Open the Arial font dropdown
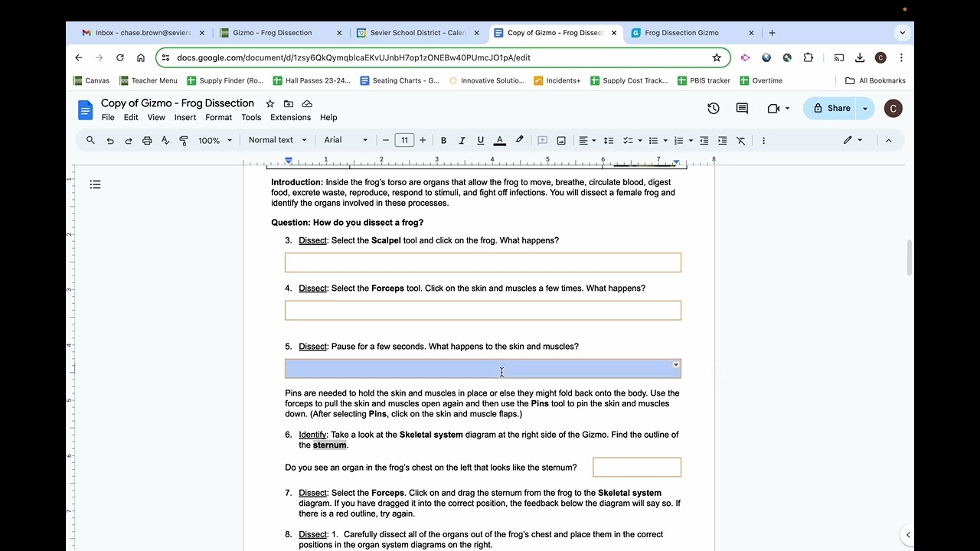Screen dimensions: 980x551 [346, 140]
